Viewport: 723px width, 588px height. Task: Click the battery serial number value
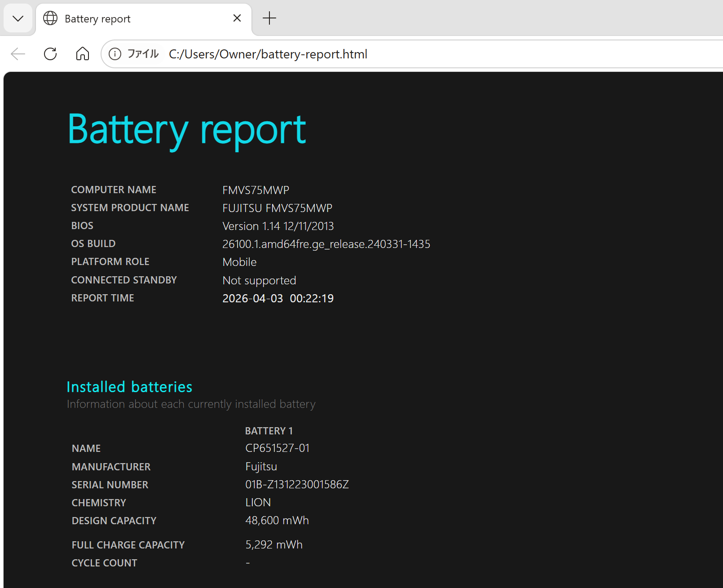297,485
